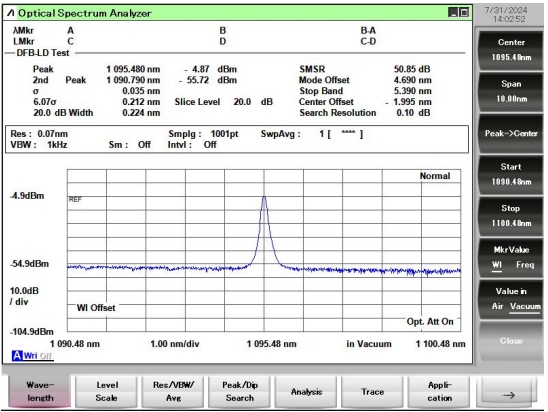Click the restore window icon in title bar
Image resolution: width=548 pixels, height=412 pixels.
point(464,13)
